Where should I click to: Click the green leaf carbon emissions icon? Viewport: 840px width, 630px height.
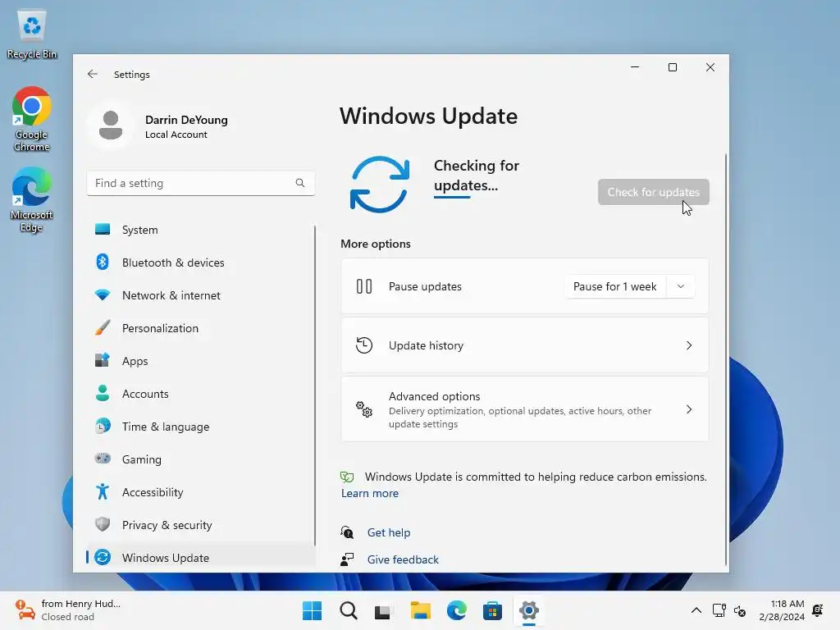click(347, 477)
